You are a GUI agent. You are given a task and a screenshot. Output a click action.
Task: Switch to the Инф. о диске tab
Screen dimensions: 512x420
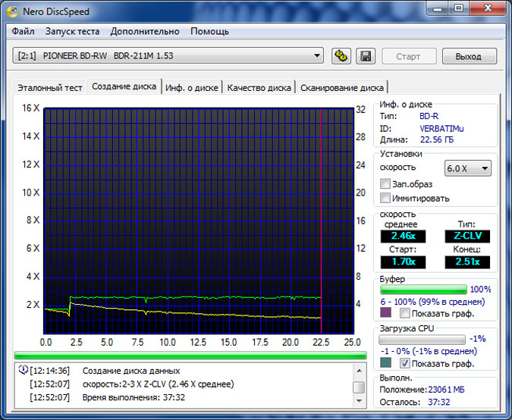point(192,88)
